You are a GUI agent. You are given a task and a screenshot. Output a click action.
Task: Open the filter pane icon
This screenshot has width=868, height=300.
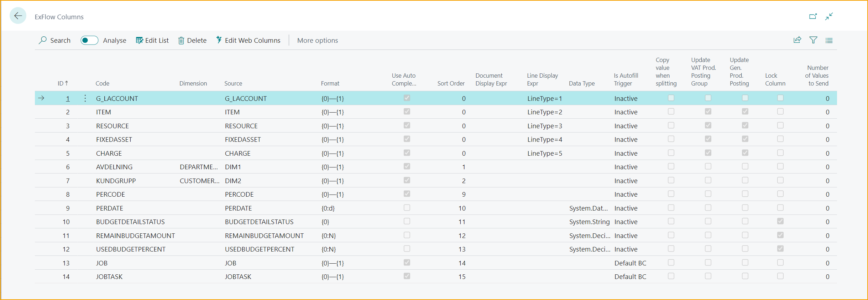(x=813, y=40)
